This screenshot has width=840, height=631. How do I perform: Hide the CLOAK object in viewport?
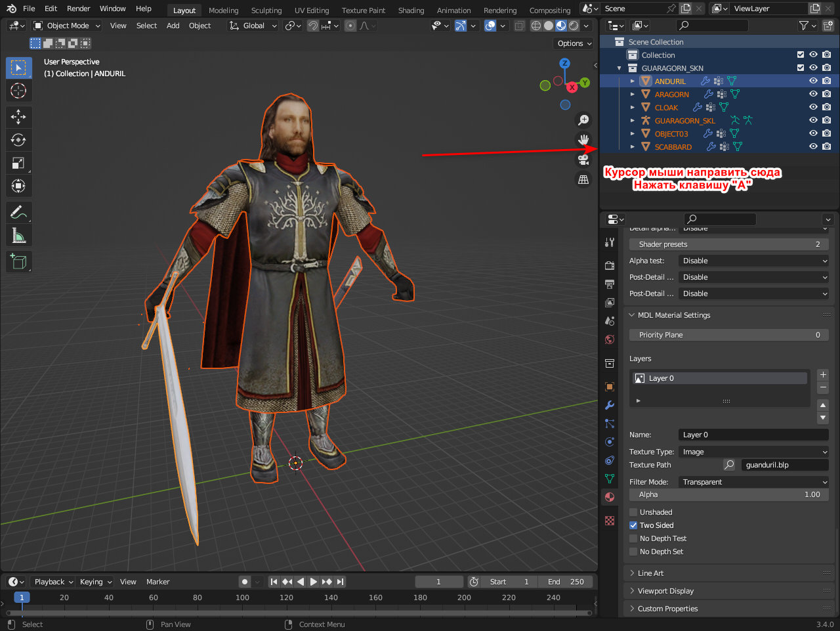813,108
